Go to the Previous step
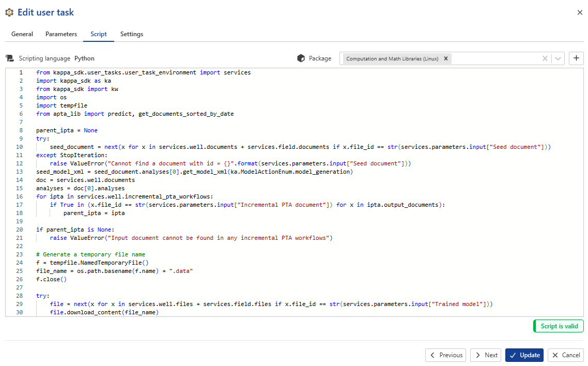This screenshot has width=588, height=366. pyautogui.click(x=445, y=355)
